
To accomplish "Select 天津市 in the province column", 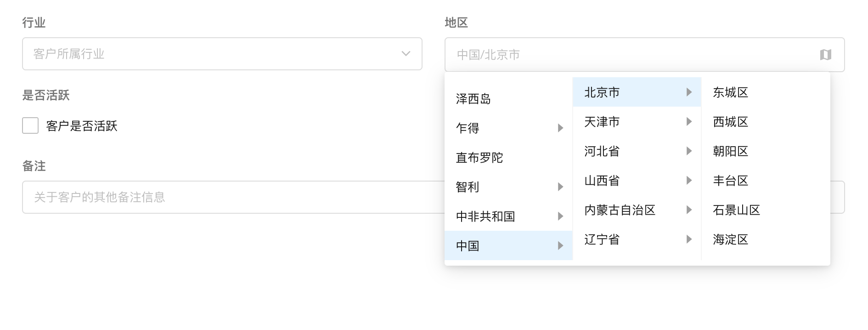I will [x=602, y=122].
